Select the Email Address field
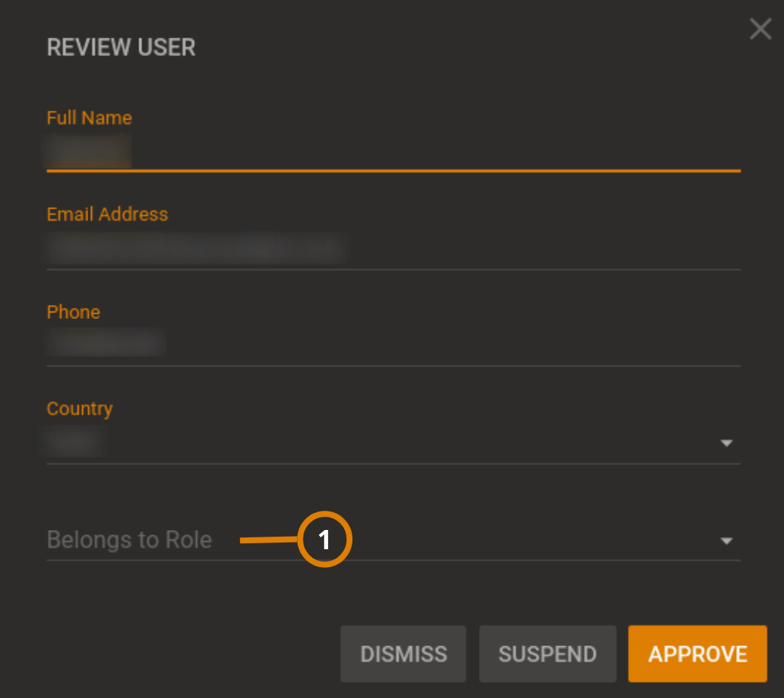Screen dimensions: 784x698 coord(296,249)
